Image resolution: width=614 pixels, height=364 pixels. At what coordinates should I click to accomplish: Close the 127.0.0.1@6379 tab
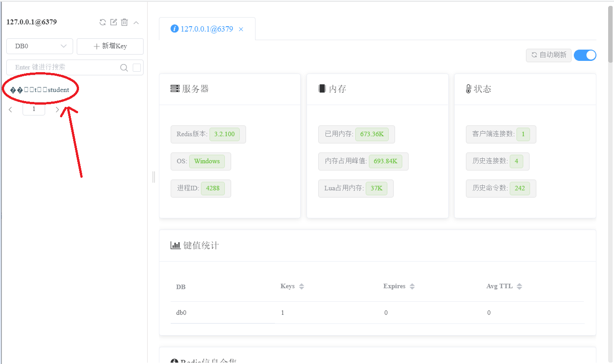[241, 29]
